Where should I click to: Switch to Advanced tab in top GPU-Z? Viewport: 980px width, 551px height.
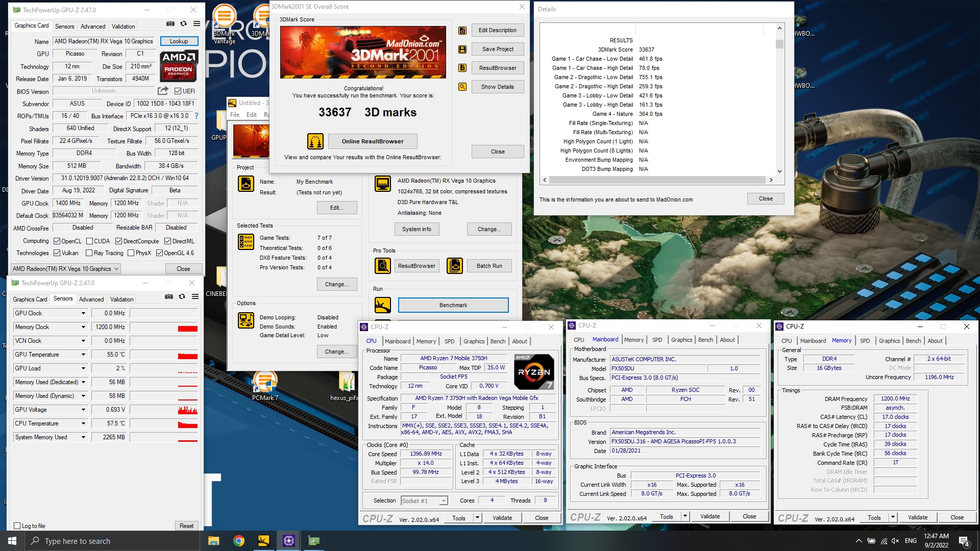pyautogui.click(x=93, y=27)
